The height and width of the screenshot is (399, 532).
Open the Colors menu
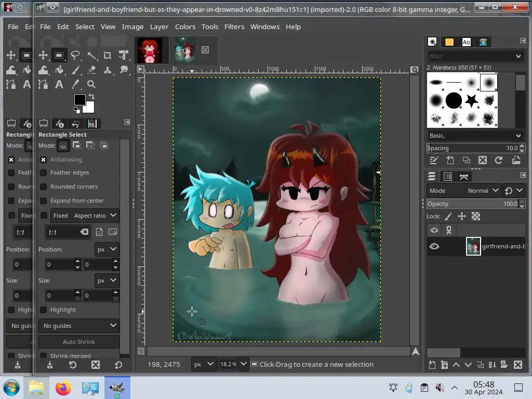click(x=185, y=26)
